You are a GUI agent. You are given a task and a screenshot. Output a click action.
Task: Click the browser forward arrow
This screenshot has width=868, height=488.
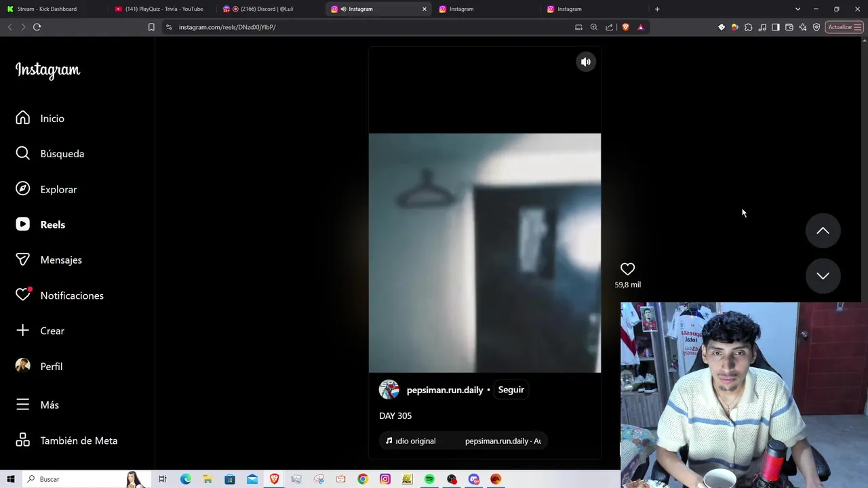(23, 27)
